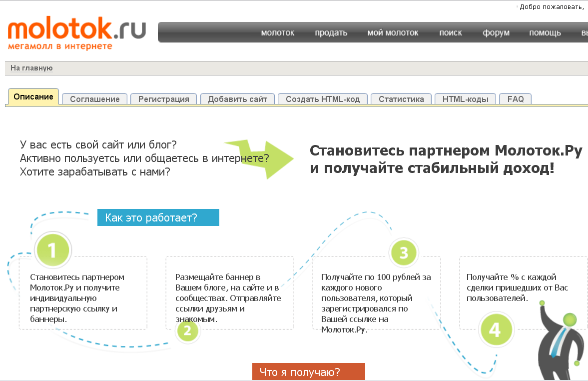This screenshot has width=588, height=381.
Task: Open «мой молоток» in the navigation bar
Action: (393, 32)
